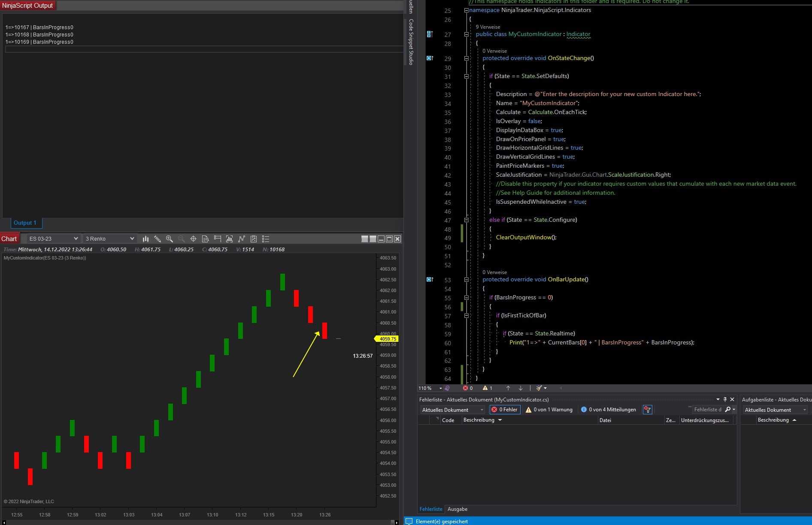Click the code cleanup broom icon
The image size is (812, 525).
coord(539,388)
